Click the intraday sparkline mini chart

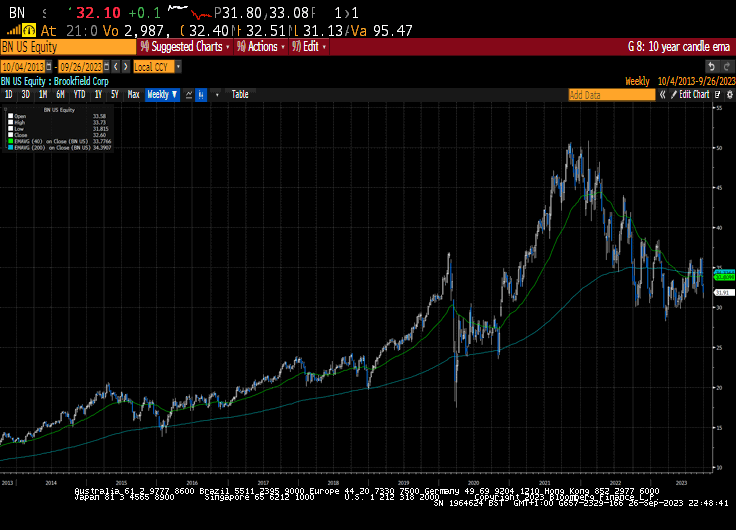[189, 12]
